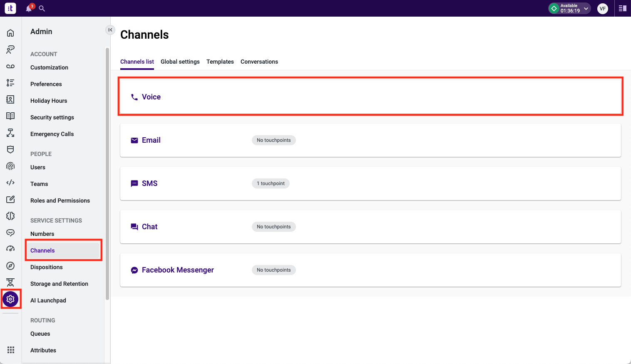
Task: Open Storage and Retention
Action: pos(59,284)
